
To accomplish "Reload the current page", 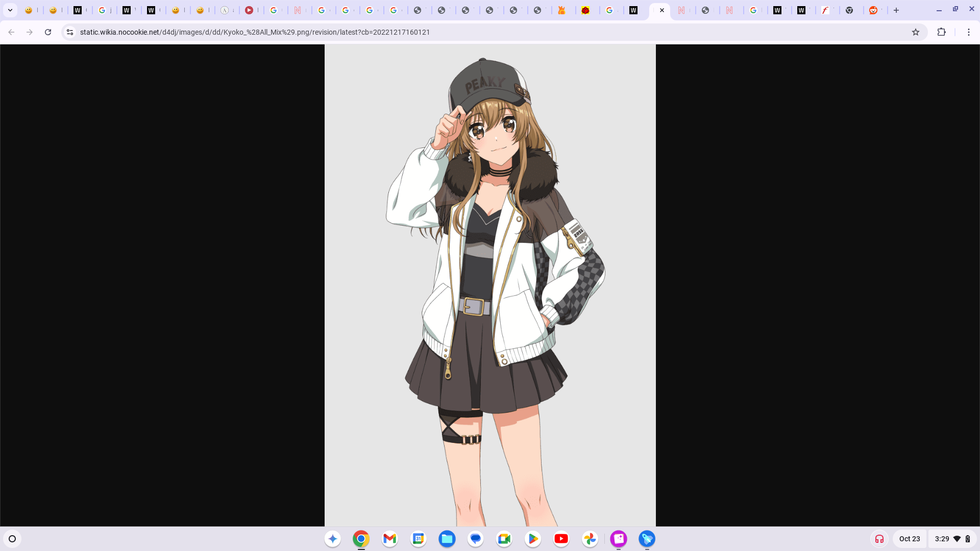I will pos(48,32).
